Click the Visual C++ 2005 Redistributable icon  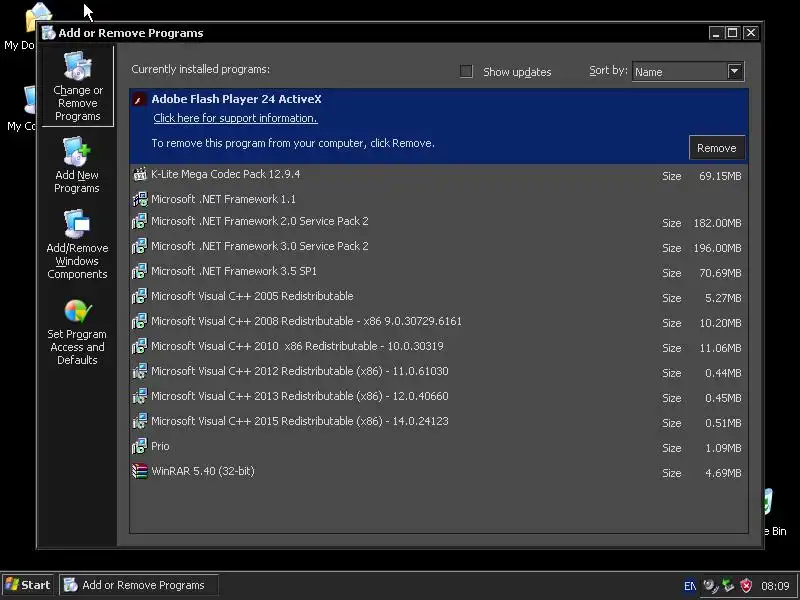(140, 296)
